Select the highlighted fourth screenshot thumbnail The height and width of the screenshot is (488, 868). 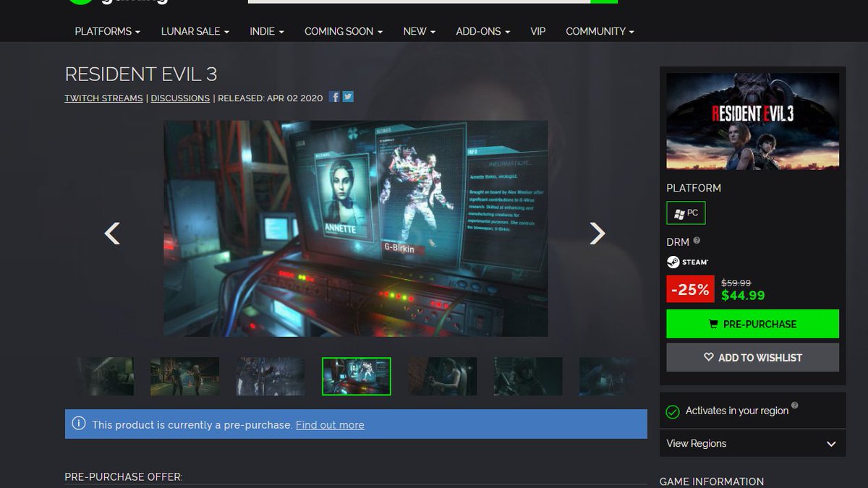coord(356,376)
